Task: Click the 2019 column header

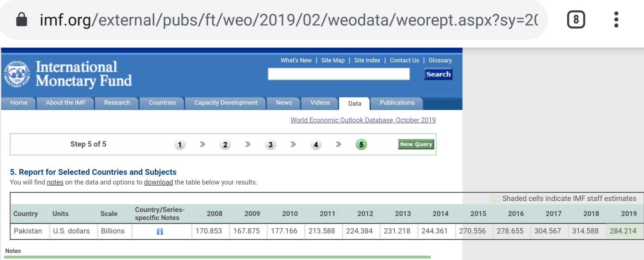Action: 629,214
